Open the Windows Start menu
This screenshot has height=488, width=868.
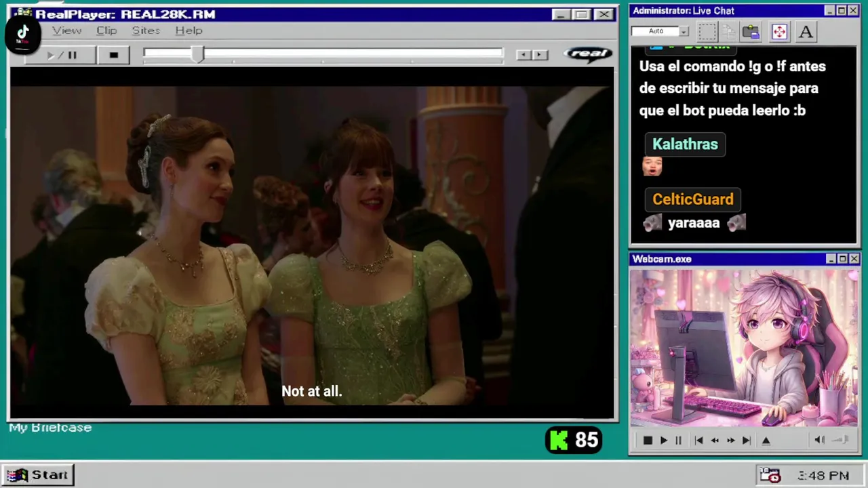click(x=38, y=475)
